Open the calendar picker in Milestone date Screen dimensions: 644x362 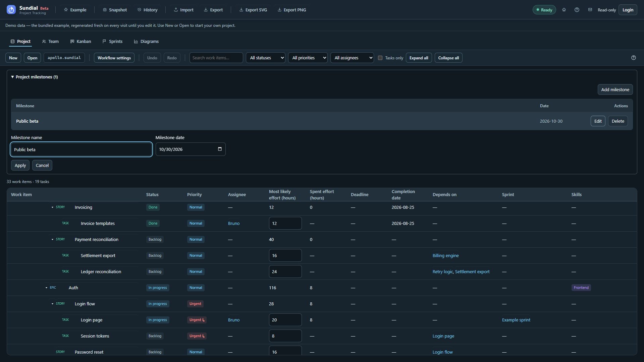pos(220,149)
